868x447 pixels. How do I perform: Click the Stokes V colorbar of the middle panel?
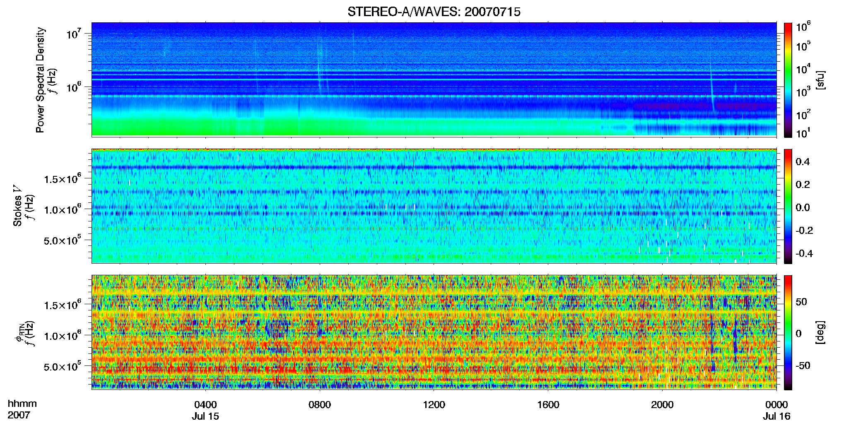click(x=788, y=206)
